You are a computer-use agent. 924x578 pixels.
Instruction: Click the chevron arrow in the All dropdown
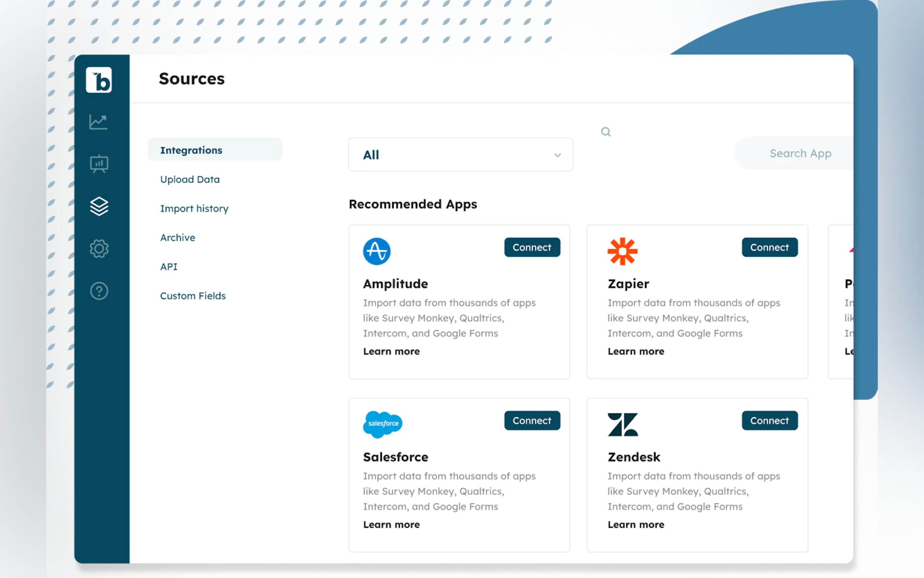tap(557, 155)
